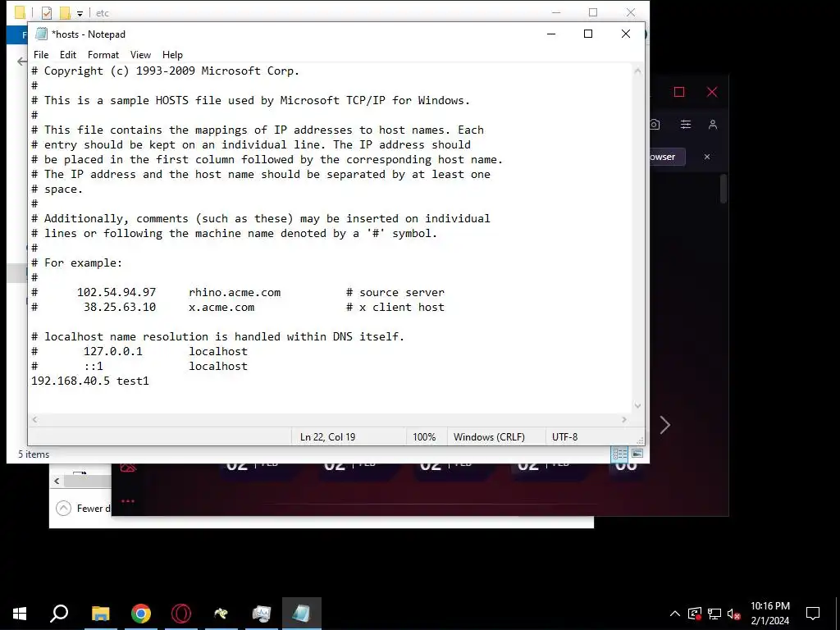Click the right arrow of Notepad horizontal scrollbar

[x=624, y=419]
